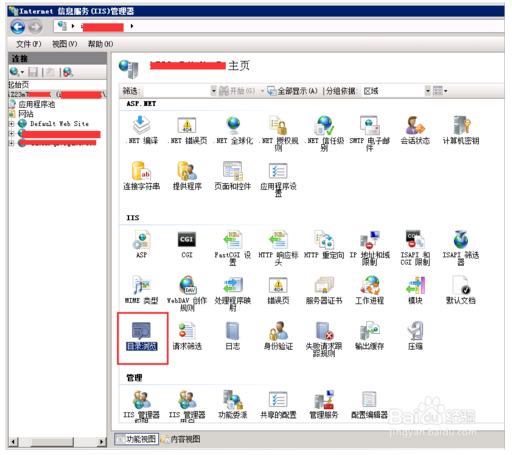Image resolution: width=512 pixels, height=455 pixels.
Task: Open the 连接字符串 (Connection Strings) icon
Action: [x=142, y=176]
